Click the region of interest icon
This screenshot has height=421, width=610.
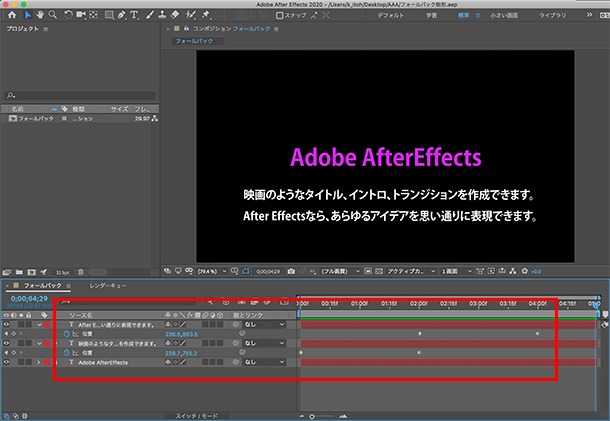tap(368, 271)
